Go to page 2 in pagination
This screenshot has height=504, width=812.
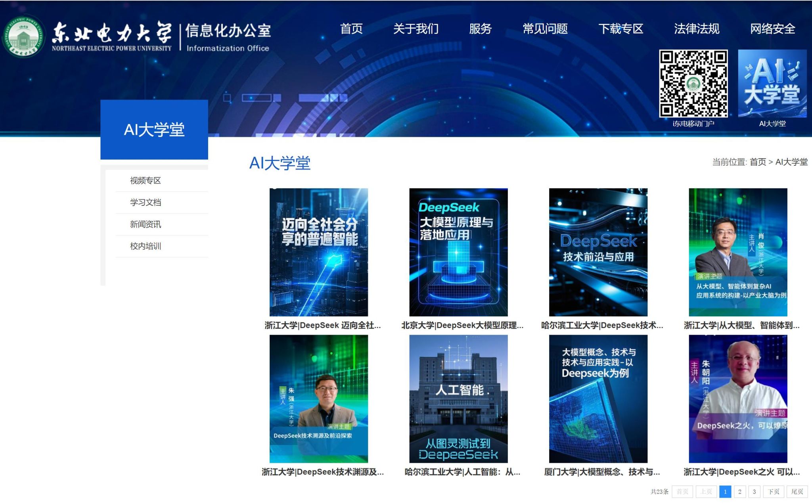tap(739, 492)
